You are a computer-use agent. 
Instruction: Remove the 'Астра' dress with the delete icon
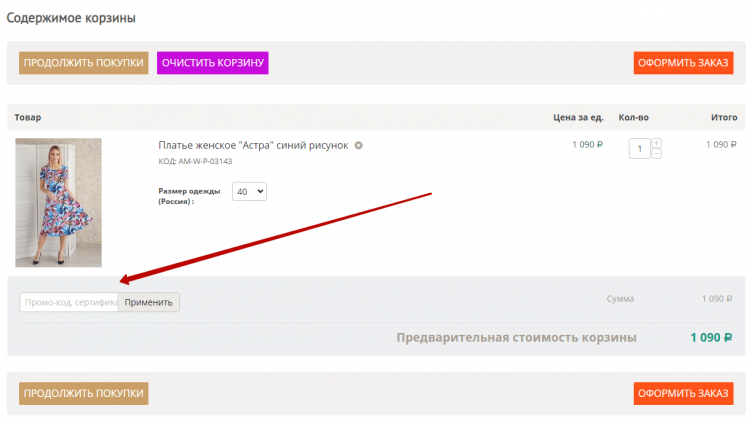click(x=358, y=145)
